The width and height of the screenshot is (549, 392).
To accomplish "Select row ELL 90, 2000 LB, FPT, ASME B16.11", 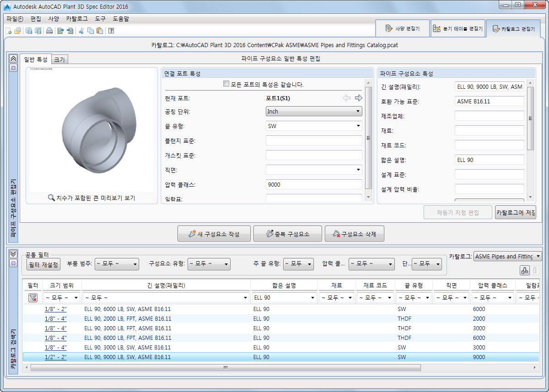I will click(x=280, y=319).
